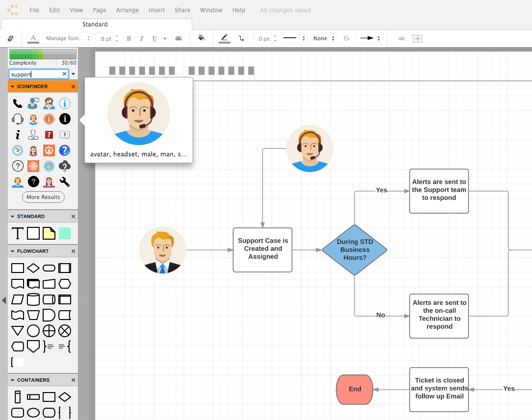
Task: Click the More Results button
Action: (x=43, y=197)
